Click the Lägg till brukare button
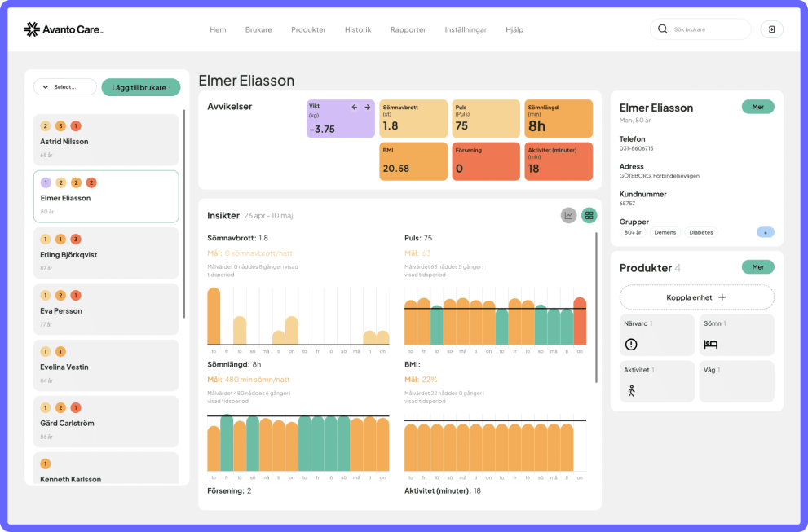 pyautogui.click(x=141, y=87)
